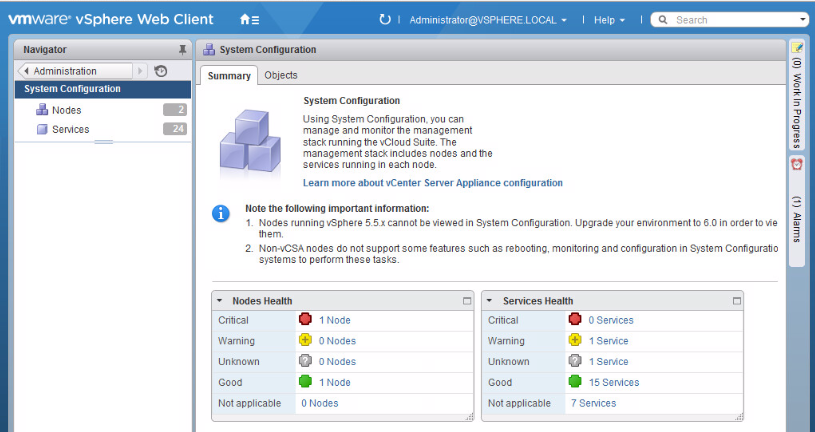
Task: Open the '15 Services' good link
Action: (614, 383)
